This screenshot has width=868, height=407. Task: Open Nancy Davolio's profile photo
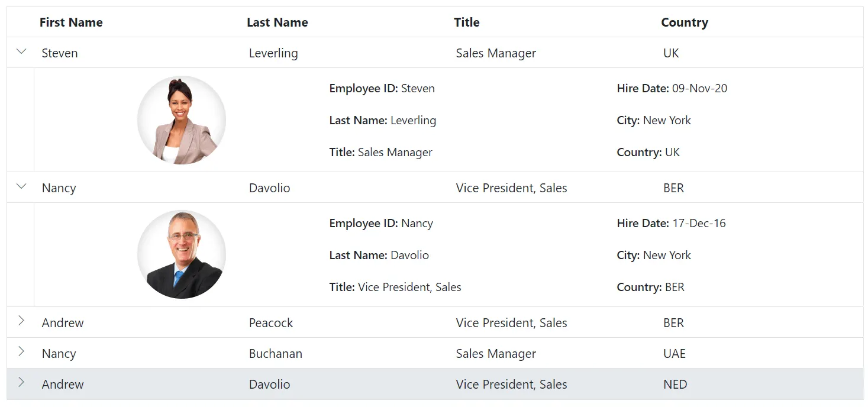181,254
